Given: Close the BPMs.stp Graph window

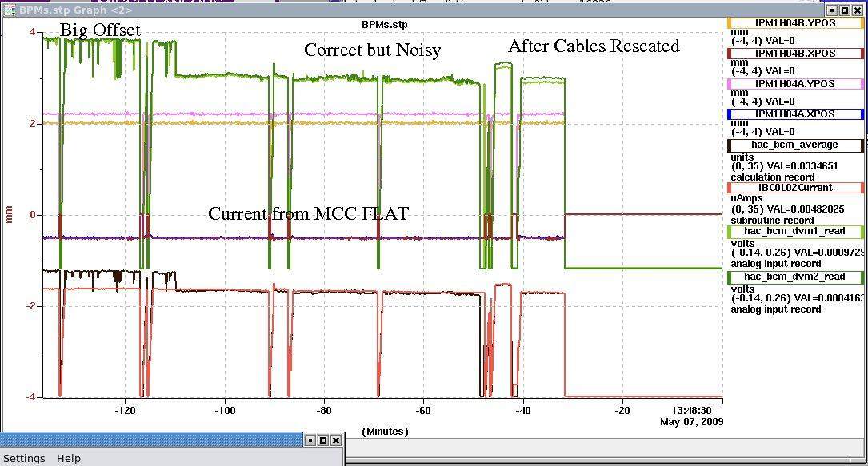Looking at the screenshot, I should coord(856,10).
